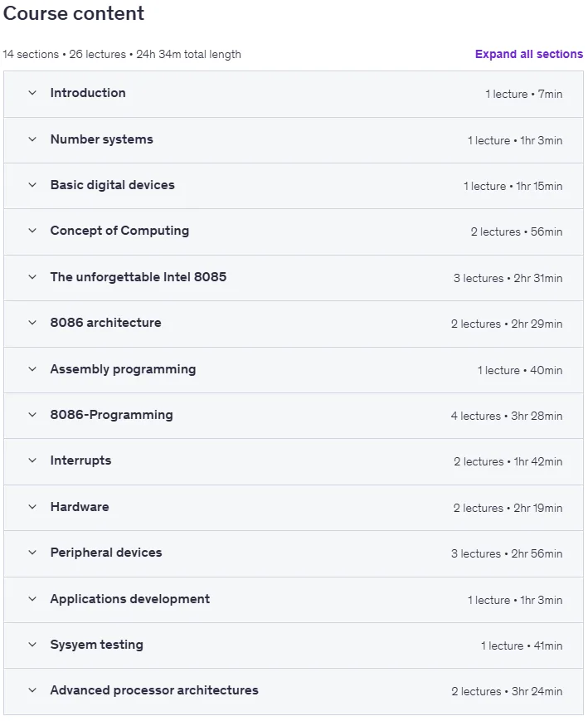Click the arrow icon for 8086 architecture
The width and height of the screenshot is (588, 721).
[32, 323]
